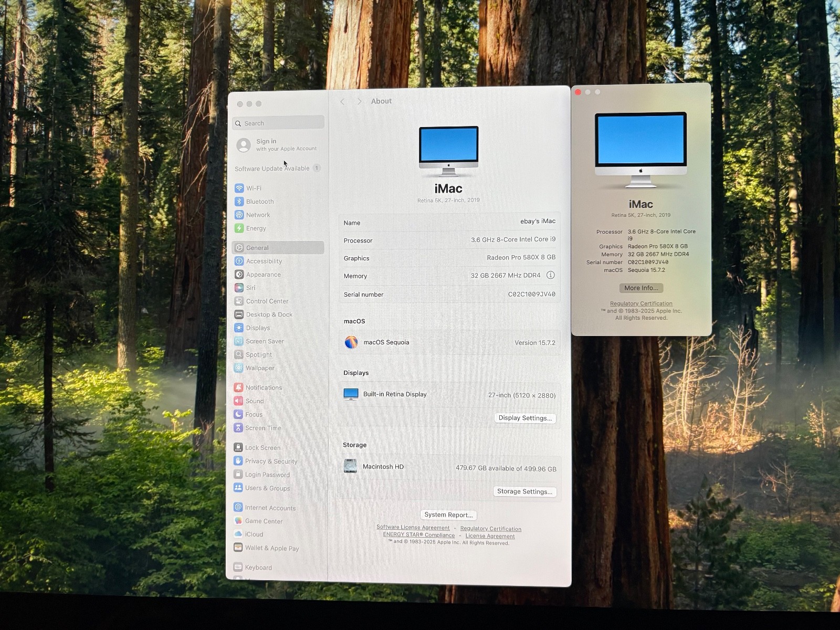Open the Notifications bell icon
Viewport: 840px width, 630px height.
click(x=238, y=387)
